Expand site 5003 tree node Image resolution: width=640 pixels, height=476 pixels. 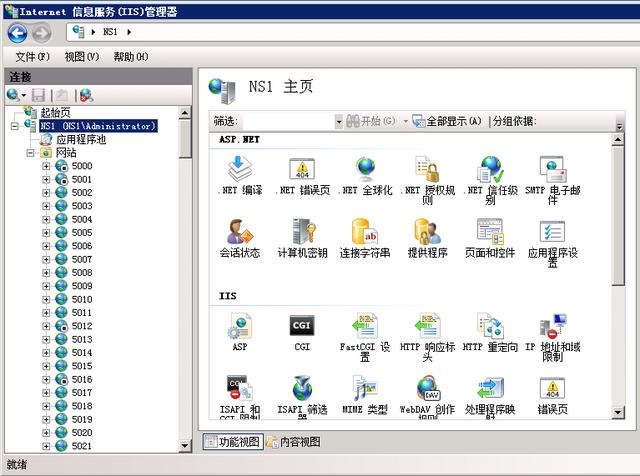(46, 206)
